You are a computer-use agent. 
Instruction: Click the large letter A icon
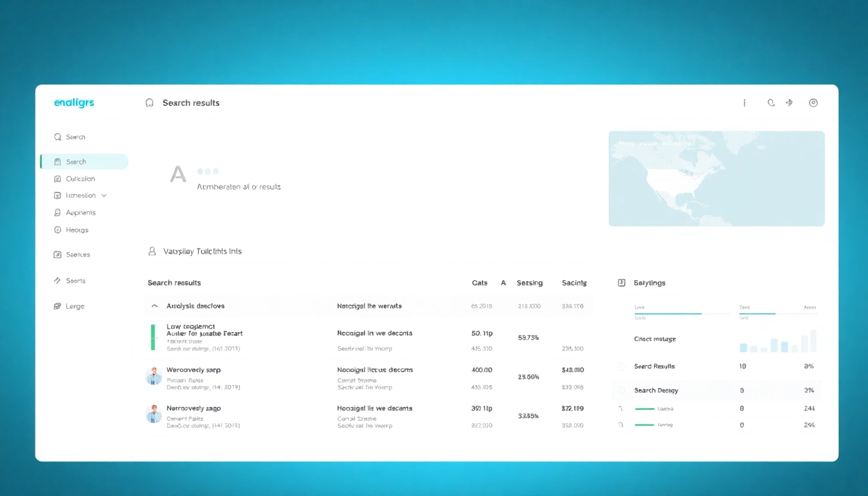[x=178, y=174]
